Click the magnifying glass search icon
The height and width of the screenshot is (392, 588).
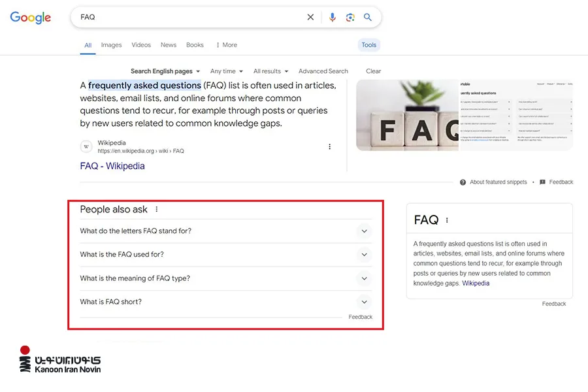(367, 17)
